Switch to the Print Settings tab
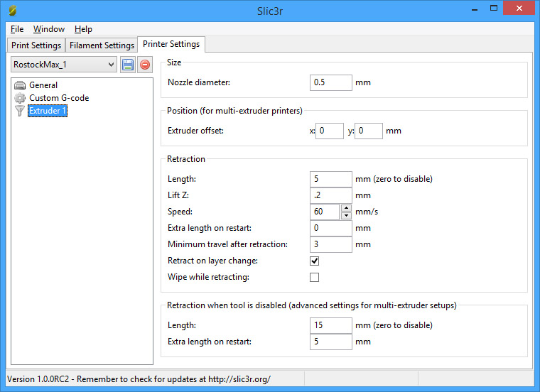This screenshot has height=392, width=540. tap(36, 45)
